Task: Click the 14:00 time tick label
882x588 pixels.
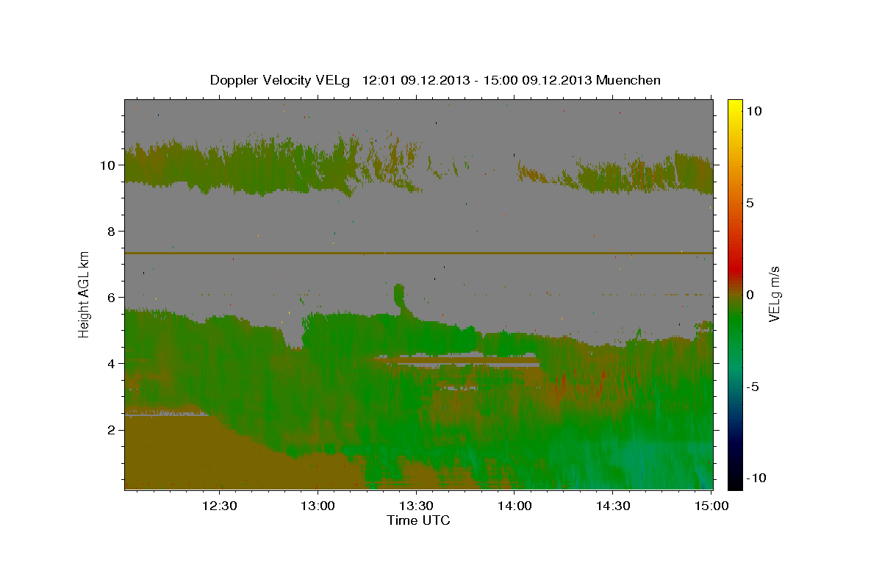Action: click(x=514, y=506)
